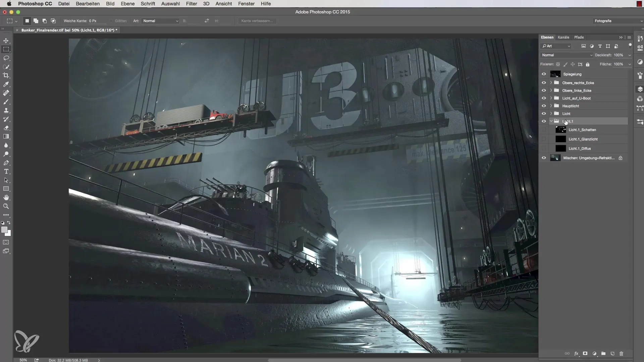Open the Auswahl menu

170,4
